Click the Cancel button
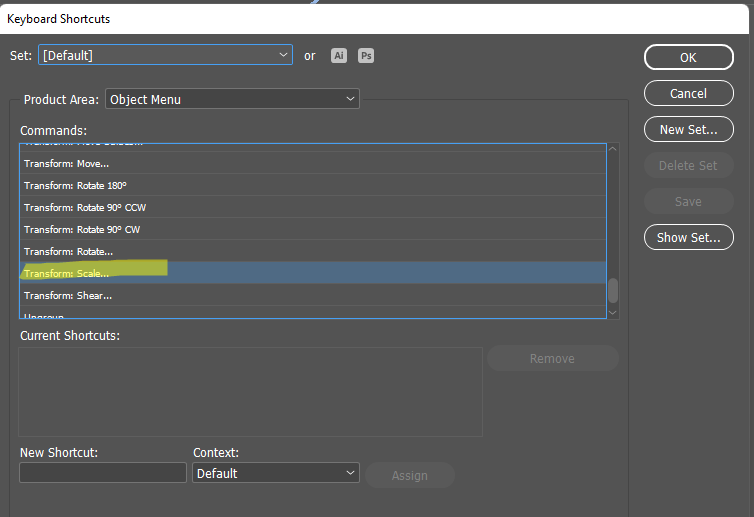This screenshot has width=754, height=517. [689, 93]
